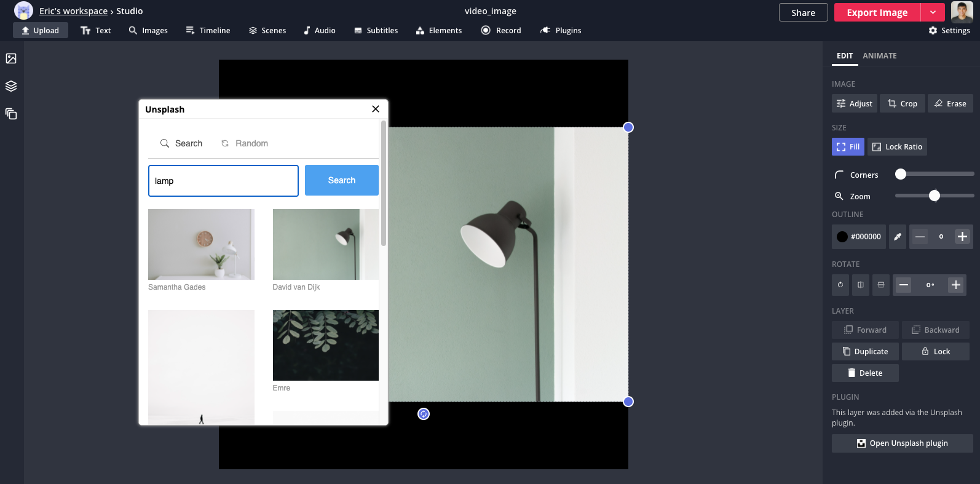Viewport: 980px width, 484px height.
Task: Open the Audio tool
Action: point(320,30)
